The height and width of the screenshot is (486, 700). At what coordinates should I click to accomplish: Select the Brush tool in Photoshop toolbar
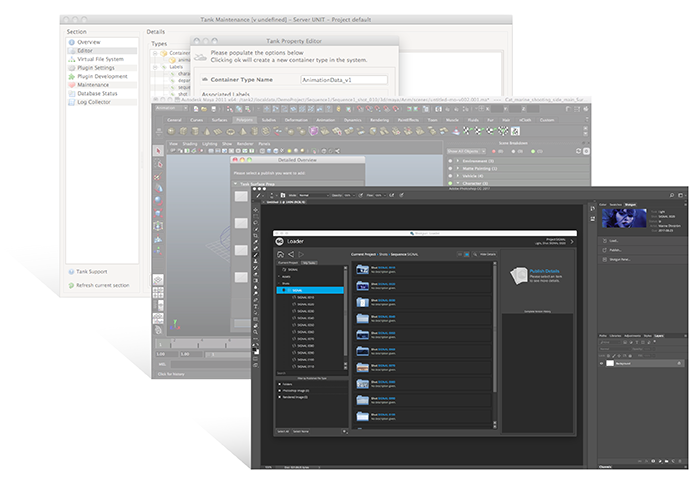pos(256,254)
